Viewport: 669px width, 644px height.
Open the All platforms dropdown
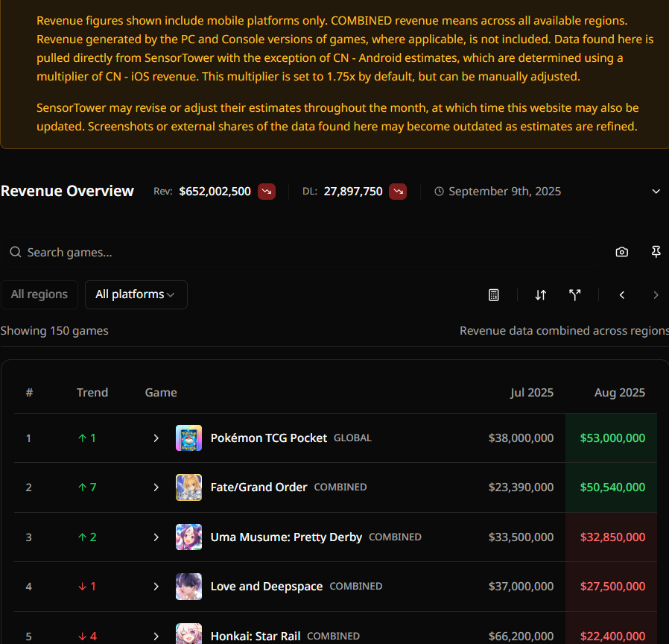pos(136,294)
